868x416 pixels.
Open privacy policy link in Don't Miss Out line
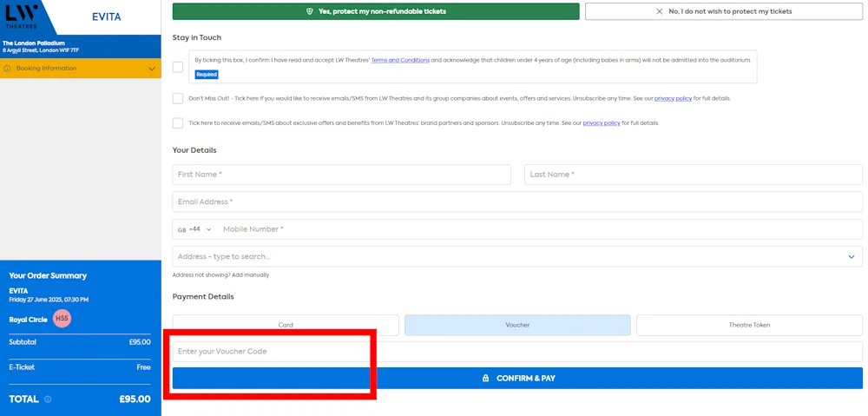point(674,99)
